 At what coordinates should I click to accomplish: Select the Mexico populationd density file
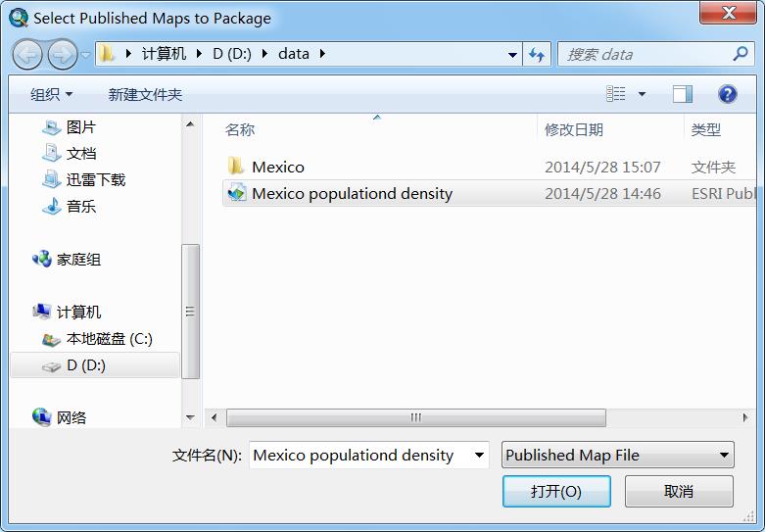coord(489,193)
